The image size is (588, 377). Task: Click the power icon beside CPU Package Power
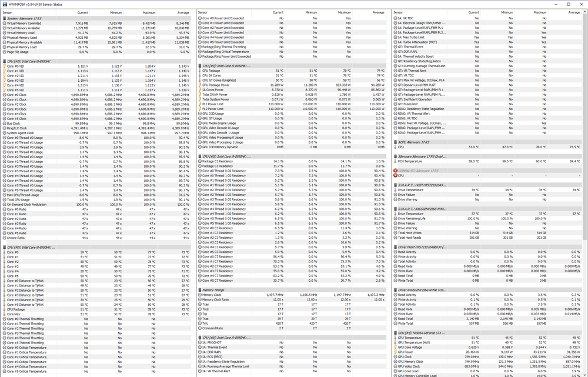[201, 85]
